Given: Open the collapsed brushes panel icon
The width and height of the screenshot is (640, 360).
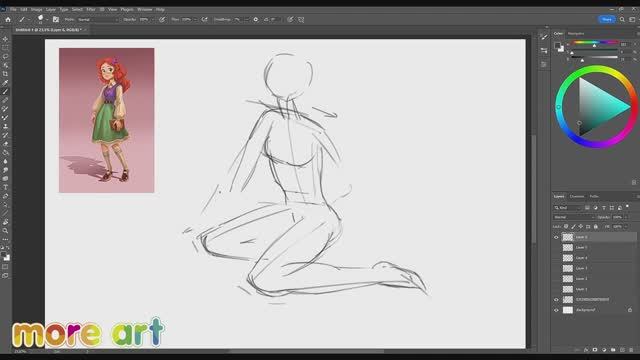Looking at the screenshot, I should tap(544, 37).
